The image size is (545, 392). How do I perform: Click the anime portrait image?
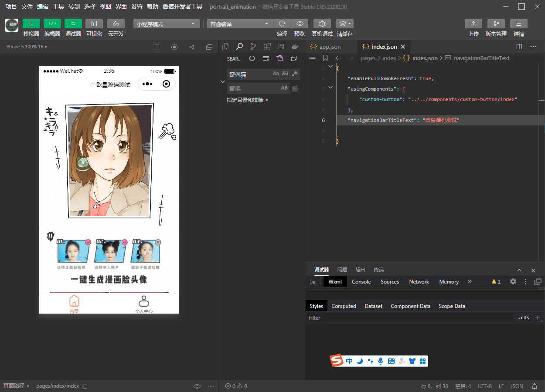(x=110, y=160)
